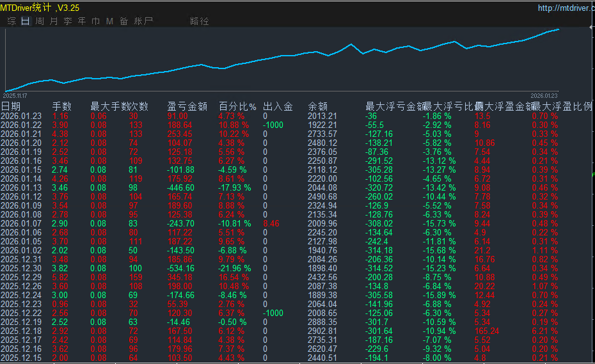Image resolution: width=595 pixels, height=364 pixels.
Task: Switch to the 综 summary tab
Action: [12, 21]
